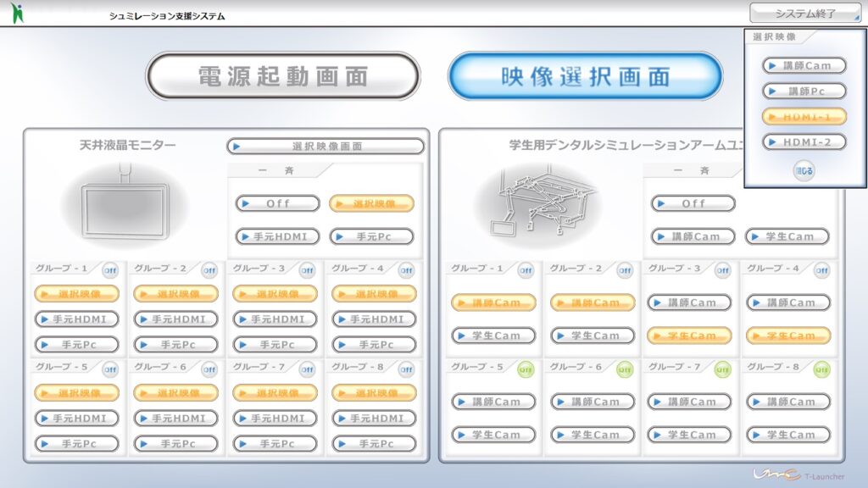Viewport: 868px width, 488px height.
Task: Switch to the 電源起動画面 screen
Action: [x=283, y=77]
